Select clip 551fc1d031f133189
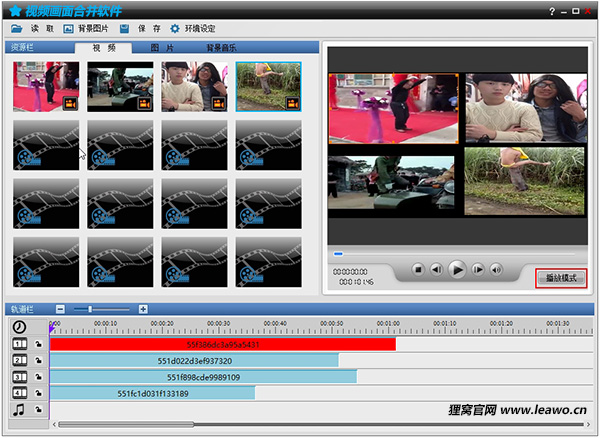Screen dimensions: 600x438 coord(153,393)
